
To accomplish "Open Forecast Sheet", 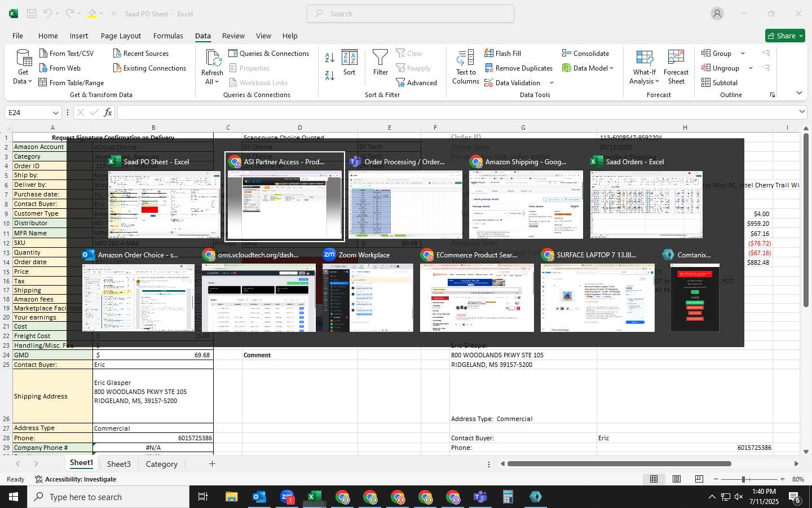I will [676, 67].
